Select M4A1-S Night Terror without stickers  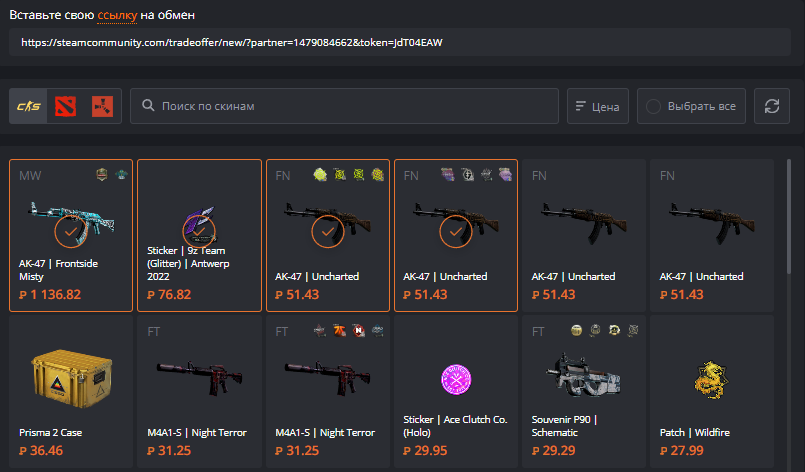[199, 391]
